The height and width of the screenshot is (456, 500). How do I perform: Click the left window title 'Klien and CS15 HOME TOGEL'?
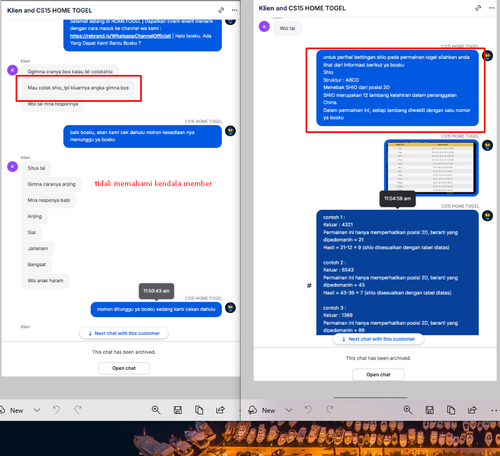[49, 10]
